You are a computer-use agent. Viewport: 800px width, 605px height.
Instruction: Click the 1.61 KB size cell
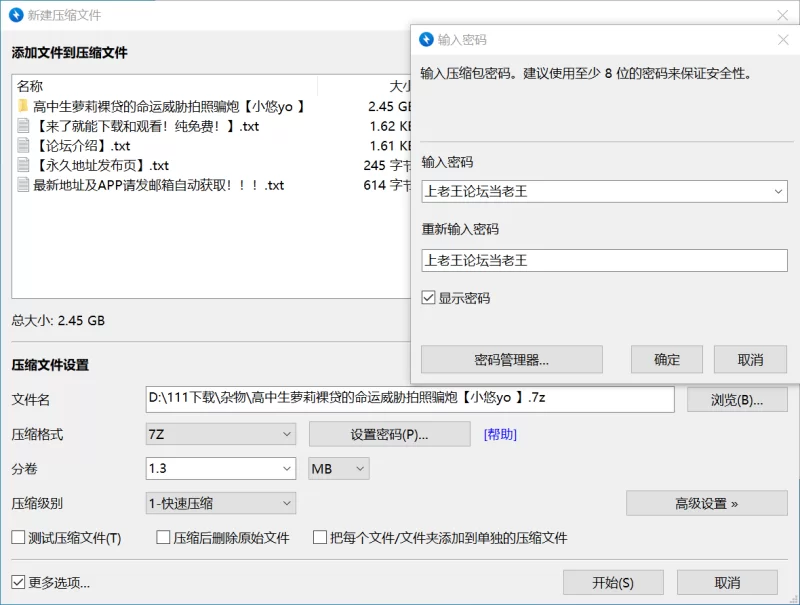click(390, 145)
